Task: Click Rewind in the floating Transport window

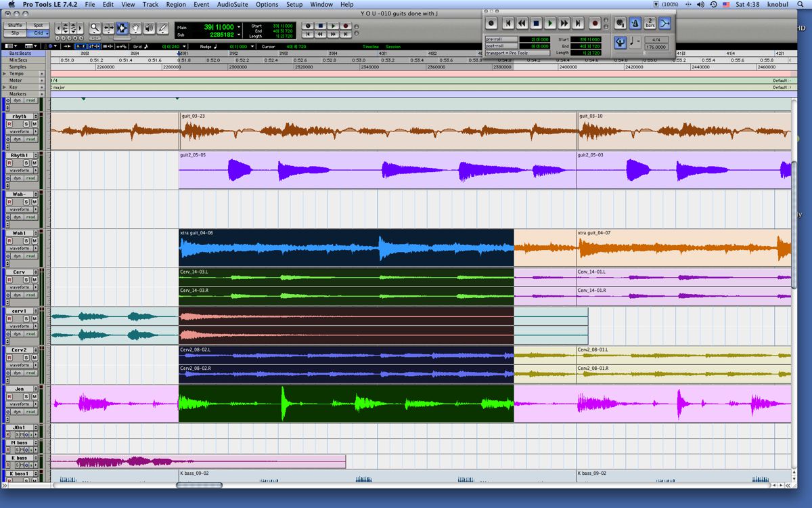Action: coord(522,23)
